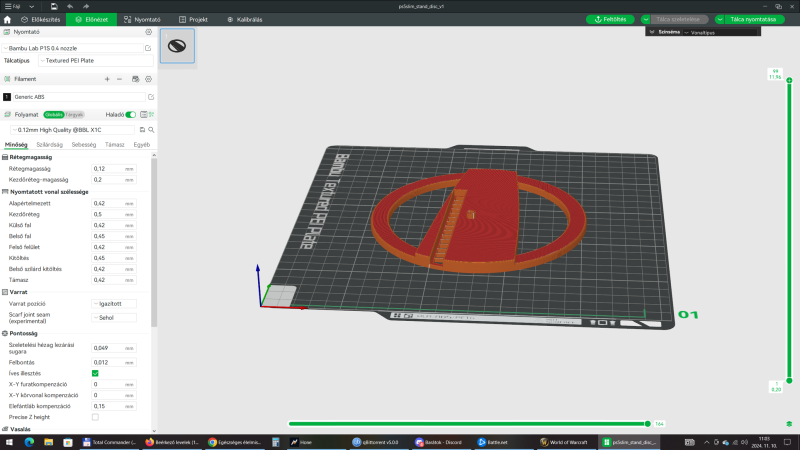Edit Bambu Lab P1S printer preset
The image size is (800, 450).
click(148, 48)
